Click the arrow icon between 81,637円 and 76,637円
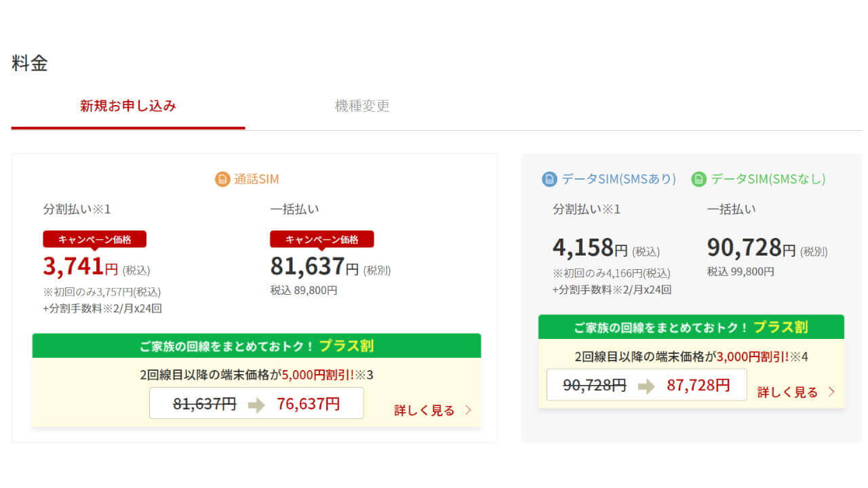The width and height of the screenshot is (868, 488). [x=256, y=405]
